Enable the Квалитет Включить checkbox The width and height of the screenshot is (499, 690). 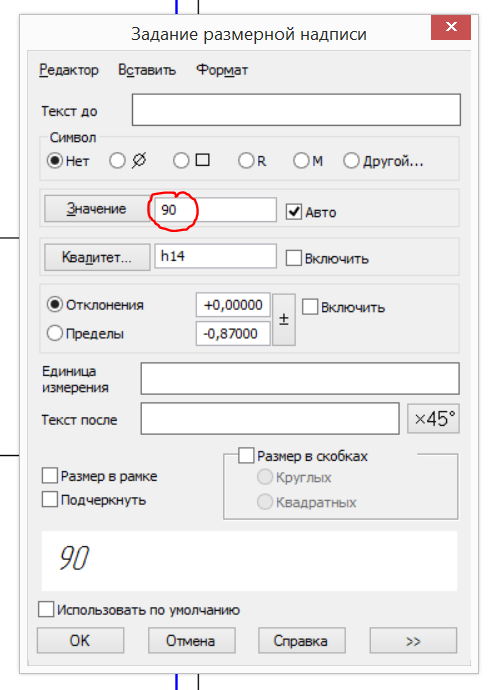(x=294, y=258)
